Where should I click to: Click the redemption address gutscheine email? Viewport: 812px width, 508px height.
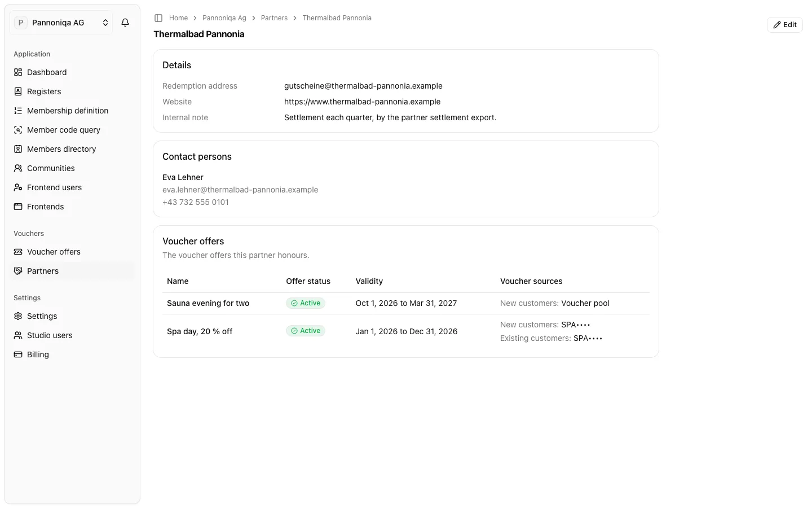click(x=363, y=86)
